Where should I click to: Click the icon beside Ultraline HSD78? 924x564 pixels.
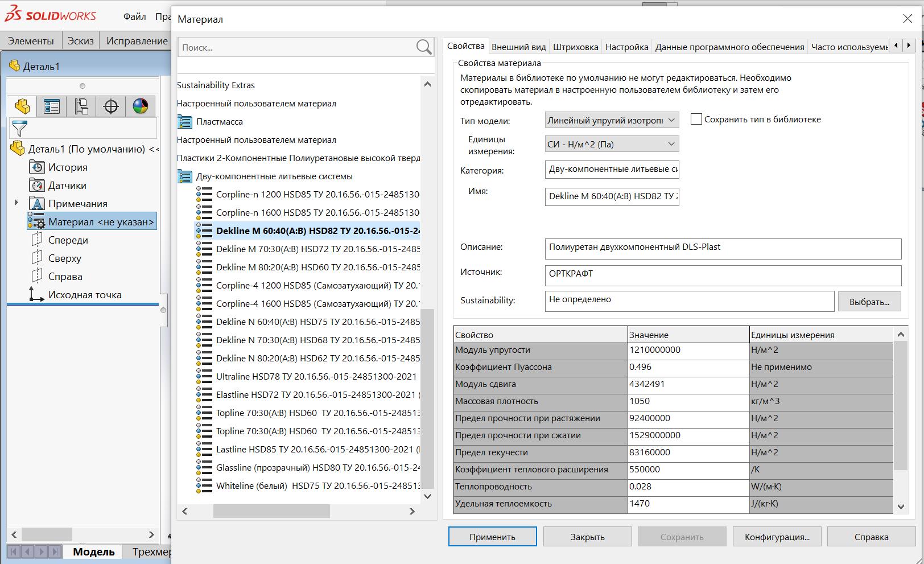pyautogui.click(x=204, y=377)
